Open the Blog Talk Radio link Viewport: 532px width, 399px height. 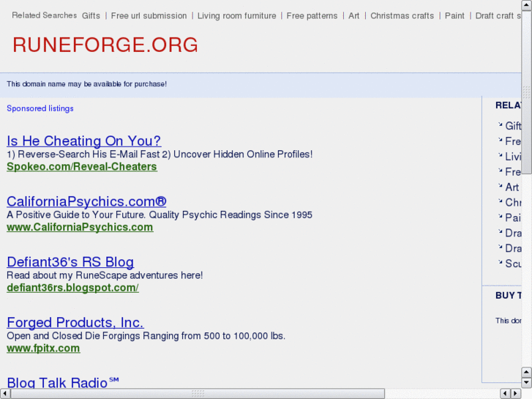click(x=63, y=382)
